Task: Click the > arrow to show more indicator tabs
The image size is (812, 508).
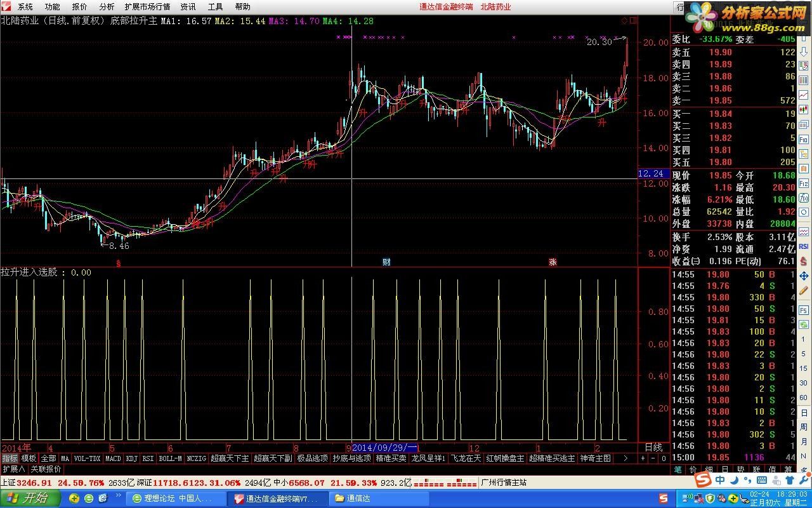Action: pos(625,458)
